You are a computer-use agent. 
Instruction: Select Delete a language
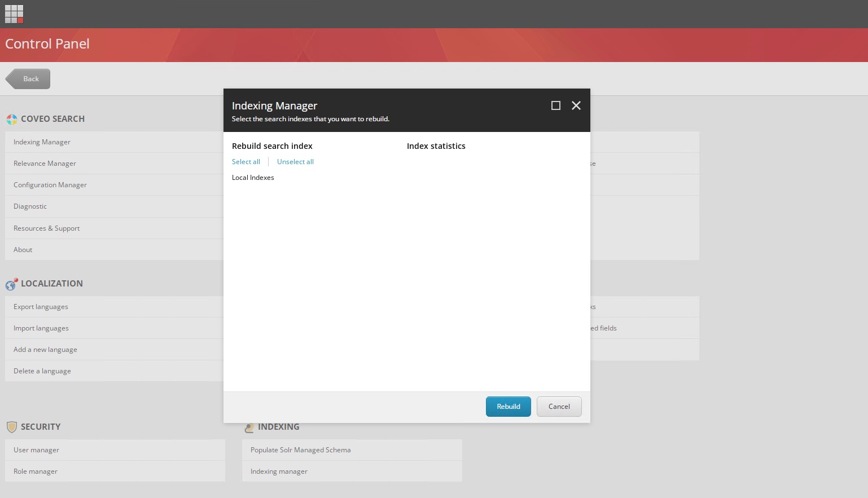pos(115,371)
